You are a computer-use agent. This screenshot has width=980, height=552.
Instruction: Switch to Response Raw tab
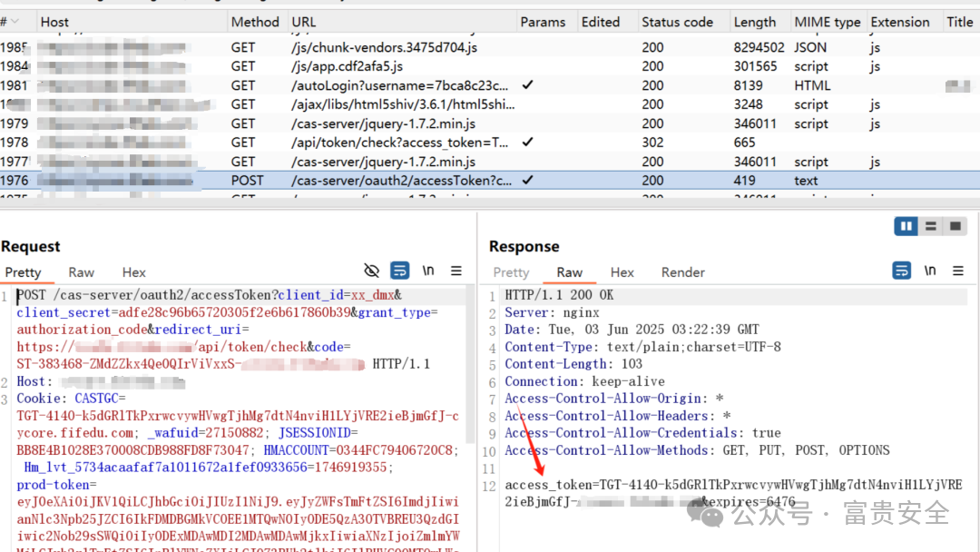tap(569, 272)
